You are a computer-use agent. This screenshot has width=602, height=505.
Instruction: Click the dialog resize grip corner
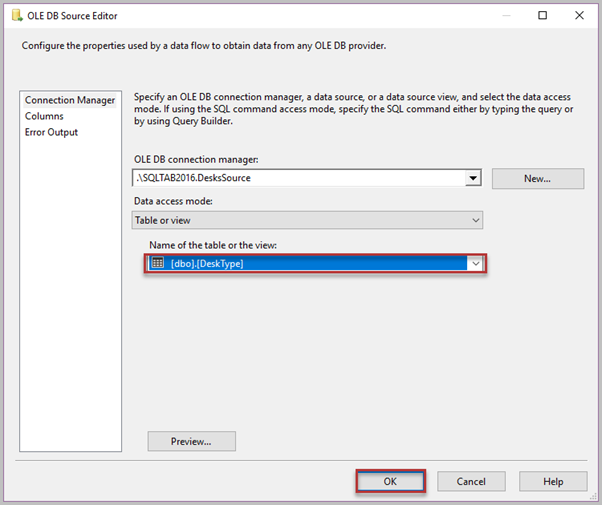click(594, 497)
